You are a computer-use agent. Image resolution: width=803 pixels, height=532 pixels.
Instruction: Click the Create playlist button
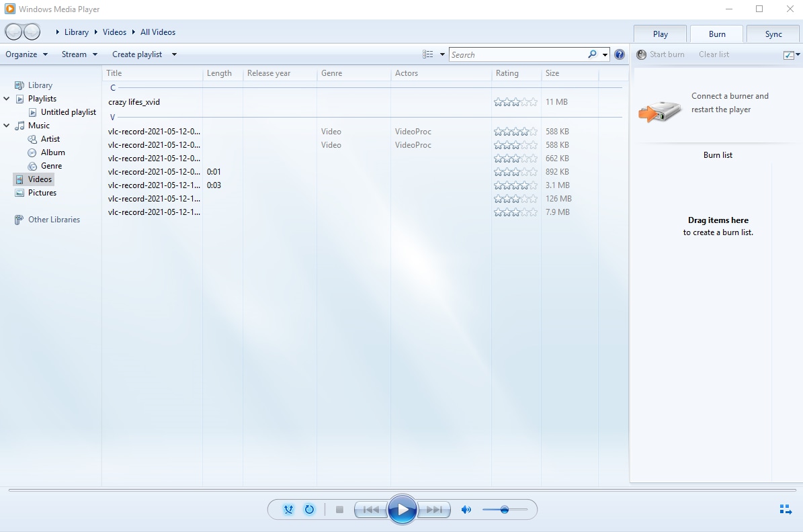point(137,54)
